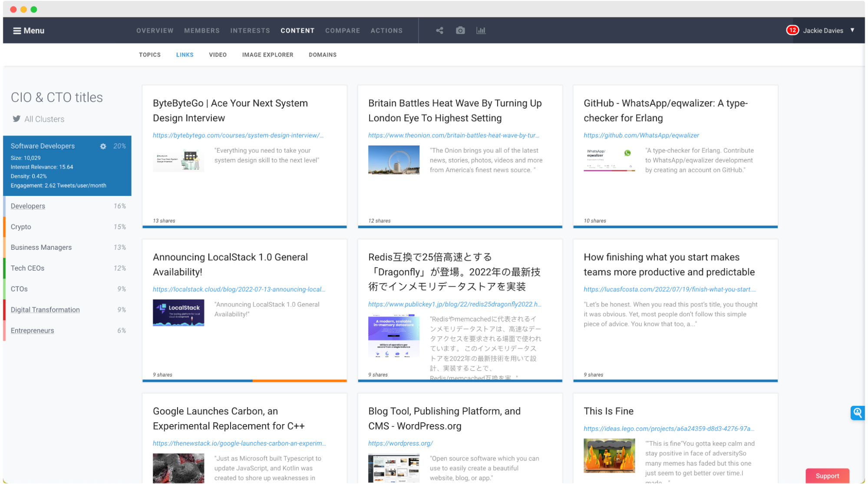The image size is (868, 484).
Task: Open the github.com WhatsApp eqwalizer link
Action: 641,136
